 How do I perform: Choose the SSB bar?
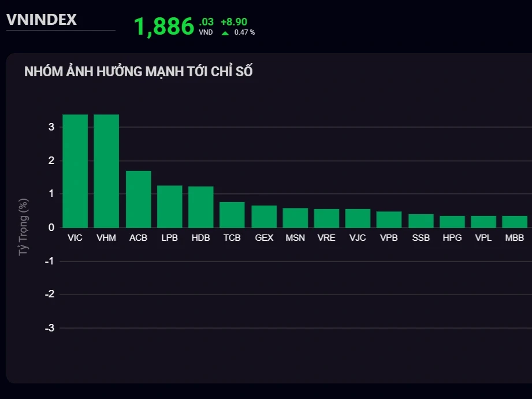pos(421,221)
